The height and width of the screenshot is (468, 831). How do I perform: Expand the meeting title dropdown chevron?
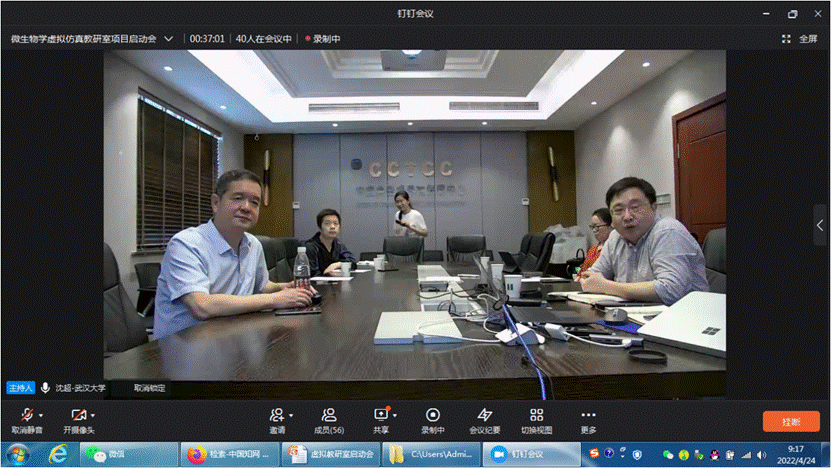[x=168, y=39]
